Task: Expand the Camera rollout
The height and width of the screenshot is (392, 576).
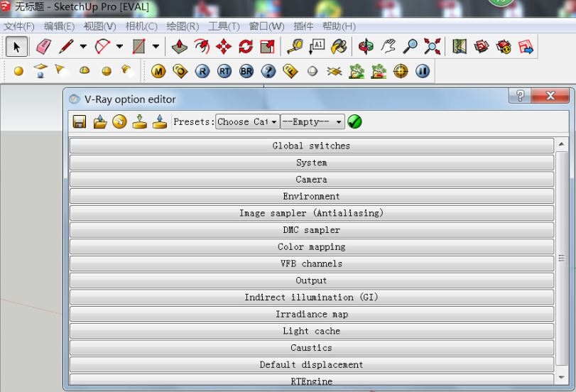Action: pos(312,179)
